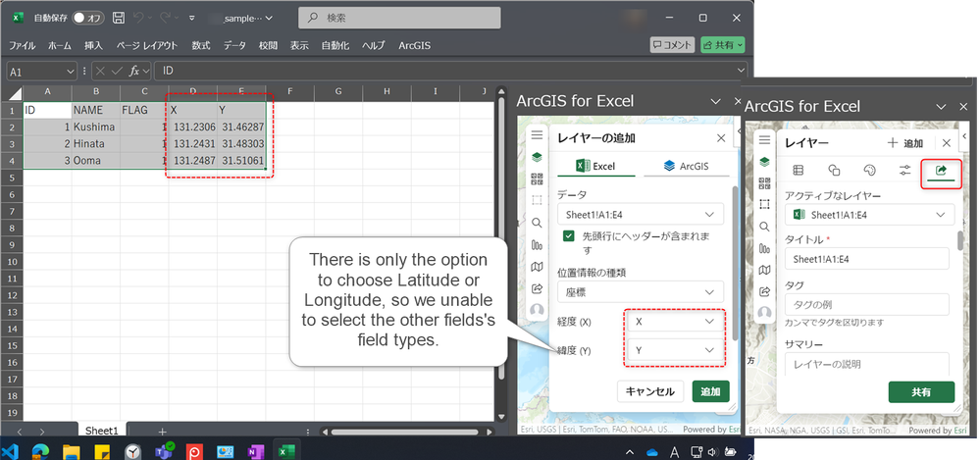Select cell containing Hinata
The width and height of the screenshot is (980, 460).
tap(95, 144)
